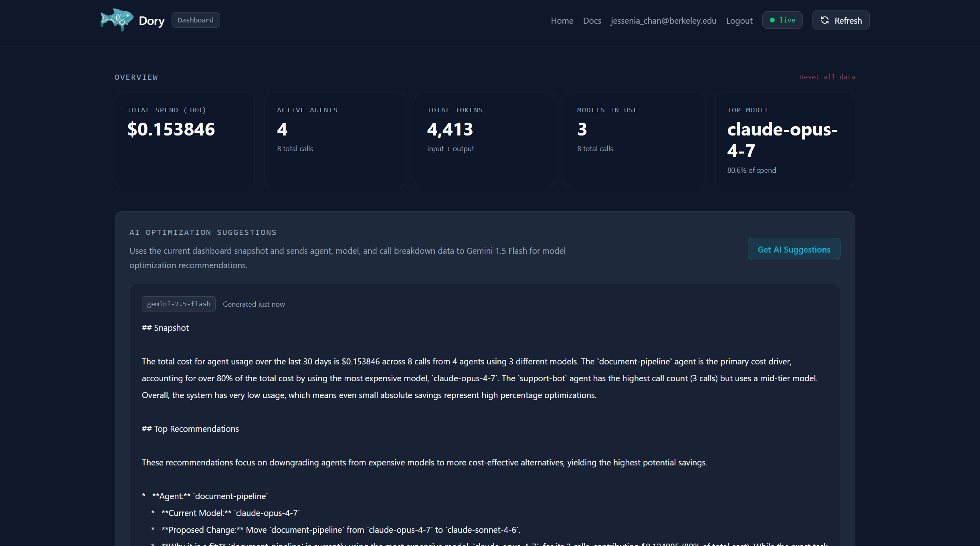Click the Dory brand name text

point(152,21)
